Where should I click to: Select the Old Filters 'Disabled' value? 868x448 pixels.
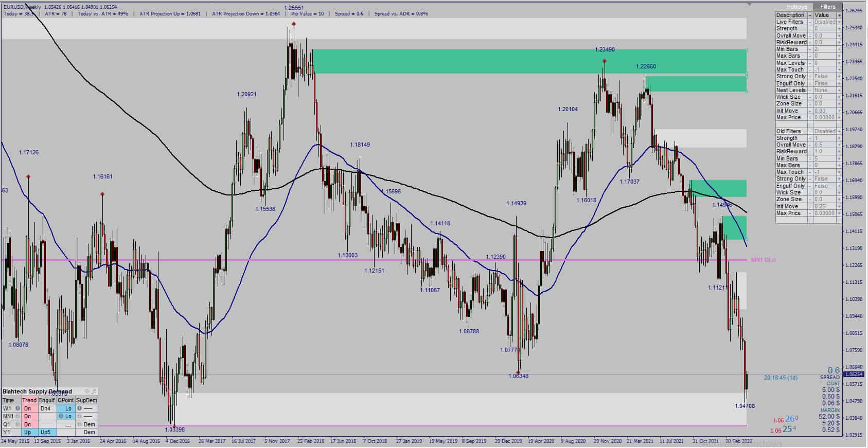pyautogui.click(x=824, y=131)
